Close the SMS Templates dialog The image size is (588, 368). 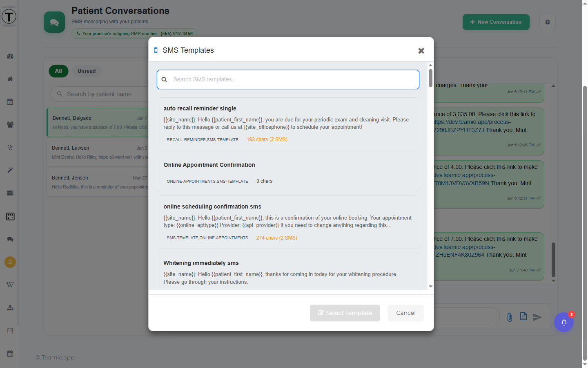pos(421,51)
